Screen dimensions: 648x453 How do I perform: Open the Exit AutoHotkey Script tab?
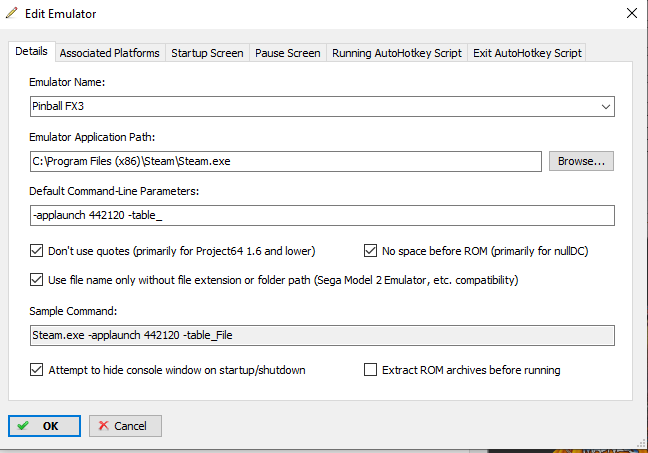527,53
